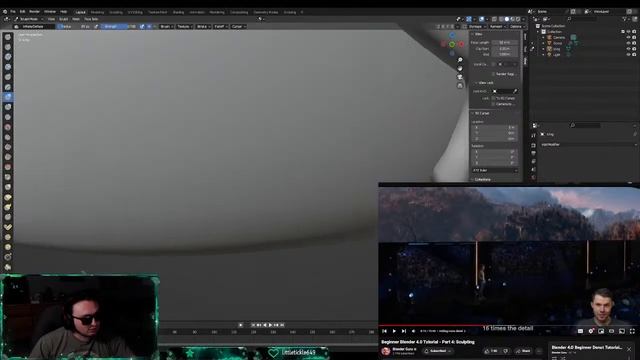Enable solid viewport shading mode
Image resolution: width=640 pixels, height=360 pixels.
coord(507,19)
